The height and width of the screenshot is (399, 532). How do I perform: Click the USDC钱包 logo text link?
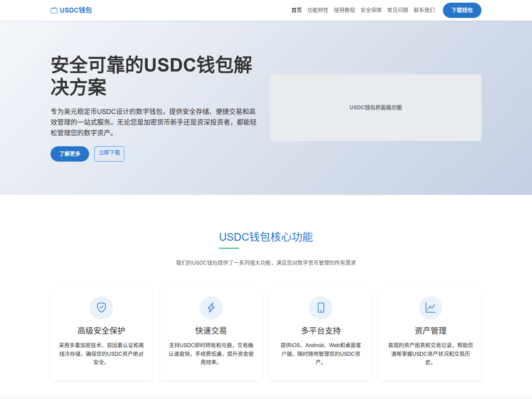pos(75,10)
